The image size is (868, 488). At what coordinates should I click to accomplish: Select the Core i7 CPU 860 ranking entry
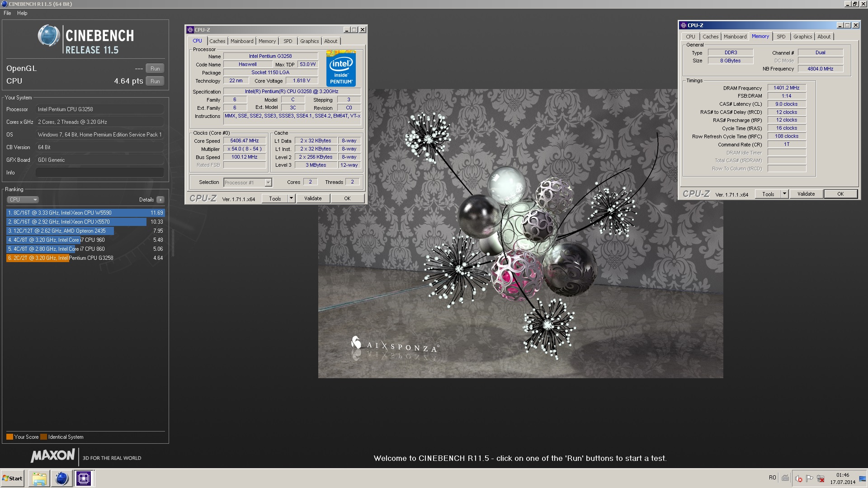[x=85, y=249]
